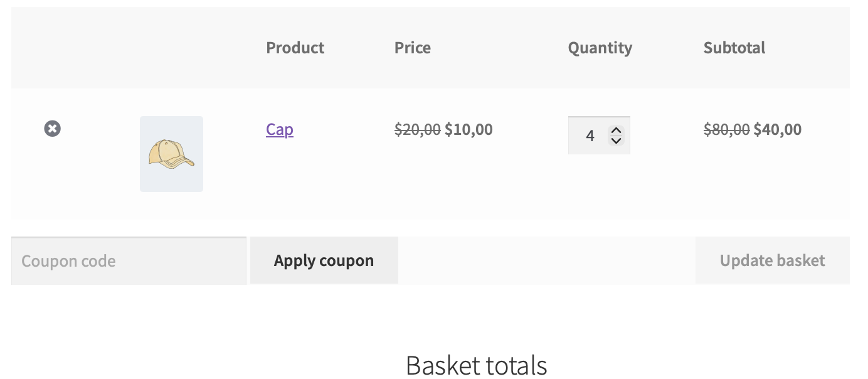Open the Cap product link

(280, 129)
